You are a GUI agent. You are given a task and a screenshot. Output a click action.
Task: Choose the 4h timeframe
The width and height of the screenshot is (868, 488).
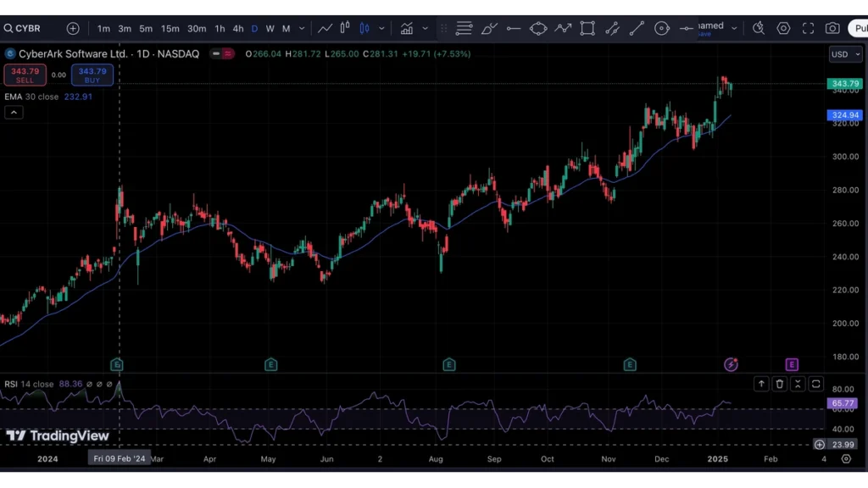click(238, 29)
